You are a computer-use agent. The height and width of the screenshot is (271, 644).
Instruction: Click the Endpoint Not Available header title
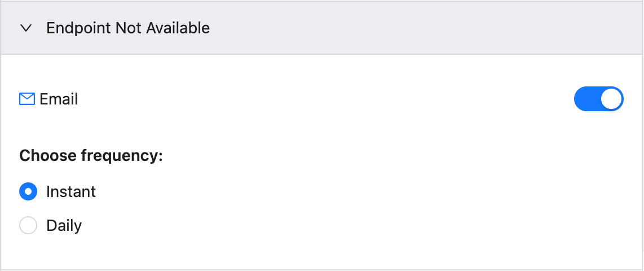point(128,28)
